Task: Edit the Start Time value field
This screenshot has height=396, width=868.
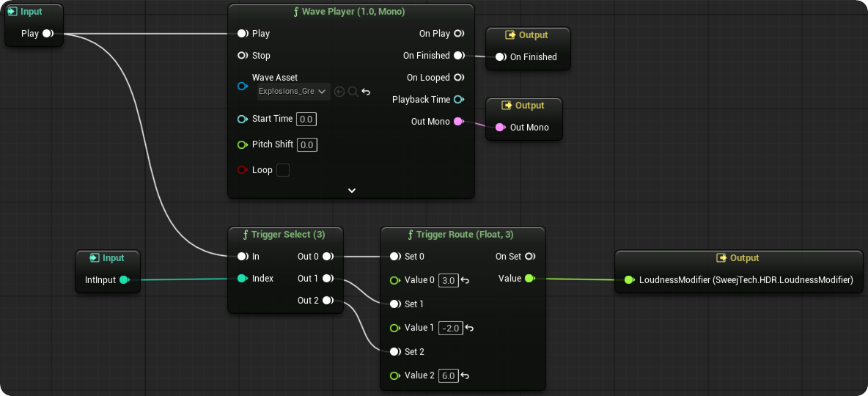Action: point(306,119)
